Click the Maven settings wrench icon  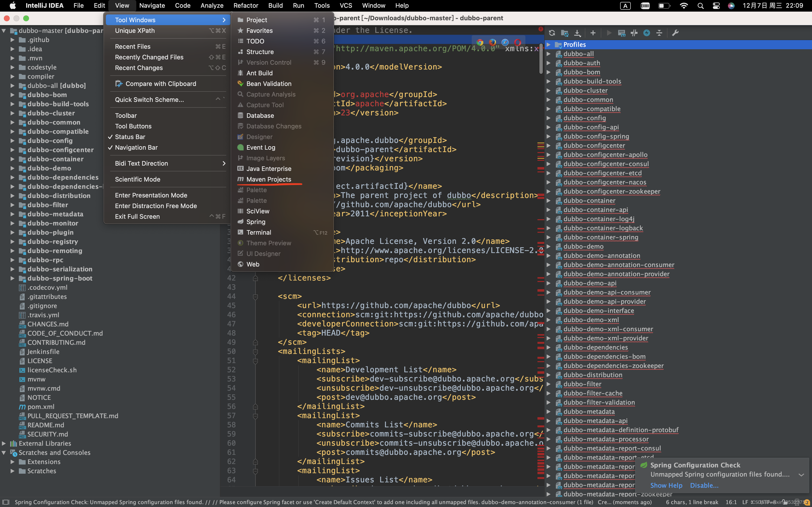pos(675,33)
